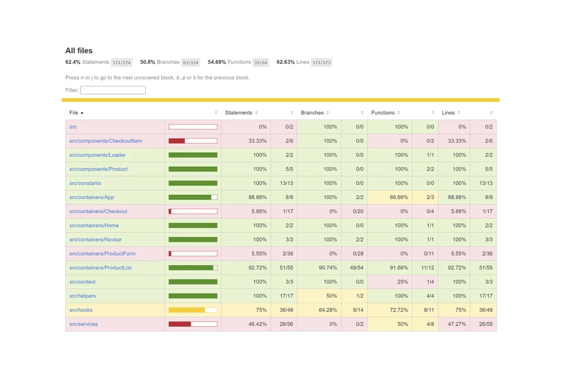Image resolution: width=572 pixels, height=392 pixels.
Task: Open the src/containers/ProductList link
Action: coord(100,268)
